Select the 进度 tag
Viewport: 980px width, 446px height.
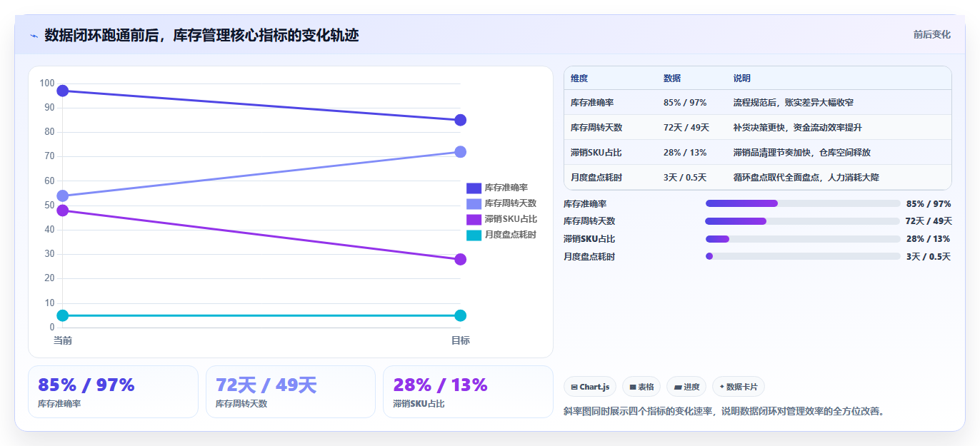[x=686, y=387]
